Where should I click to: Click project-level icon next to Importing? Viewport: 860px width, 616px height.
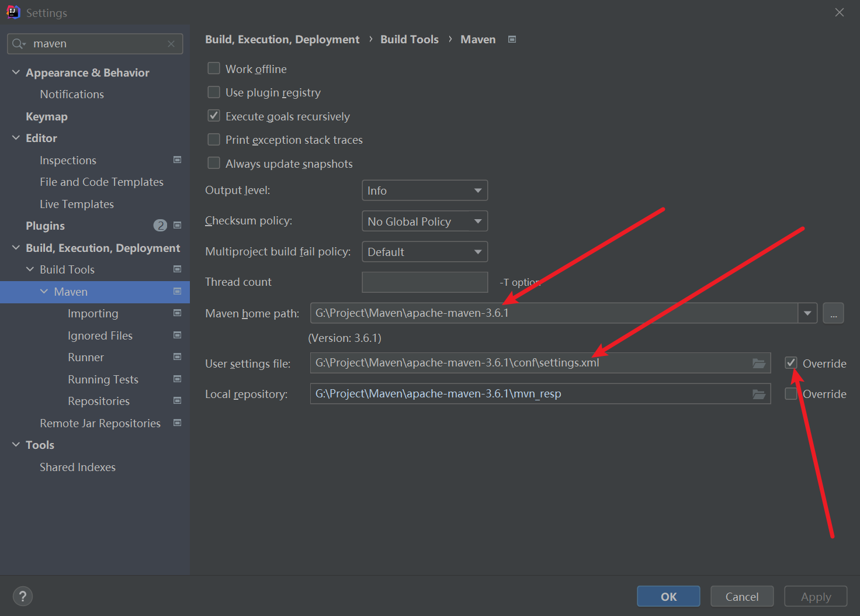click(x=178, y=313)
